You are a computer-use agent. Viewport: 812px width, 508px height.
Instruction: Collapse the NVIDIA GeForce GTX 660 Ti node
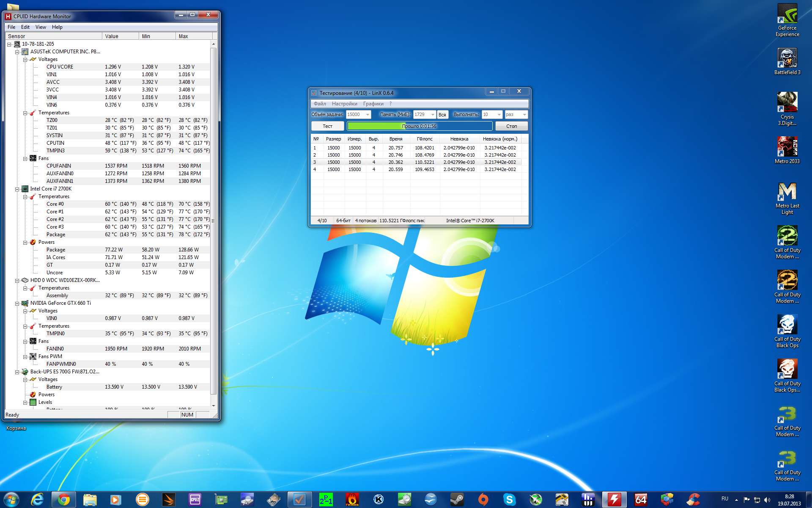17,304
